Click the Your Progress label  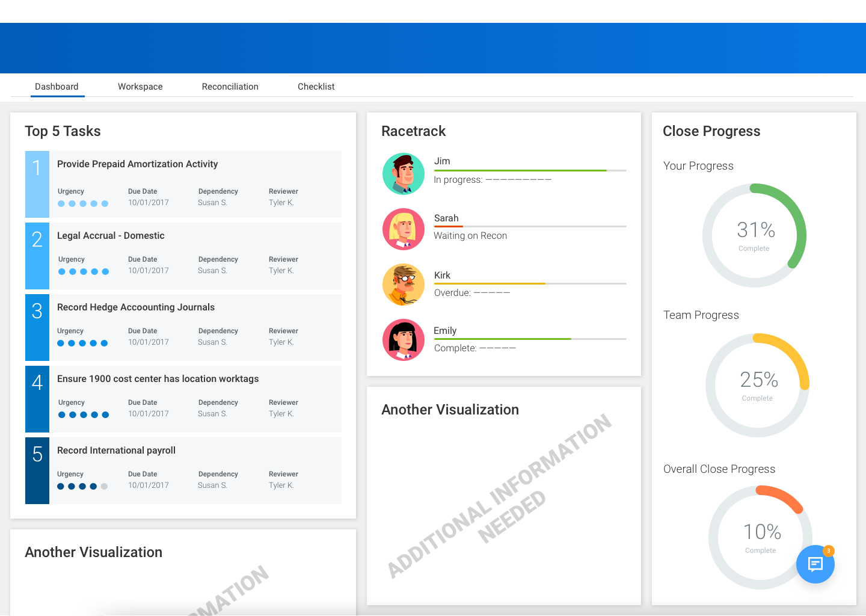point(698,166)
